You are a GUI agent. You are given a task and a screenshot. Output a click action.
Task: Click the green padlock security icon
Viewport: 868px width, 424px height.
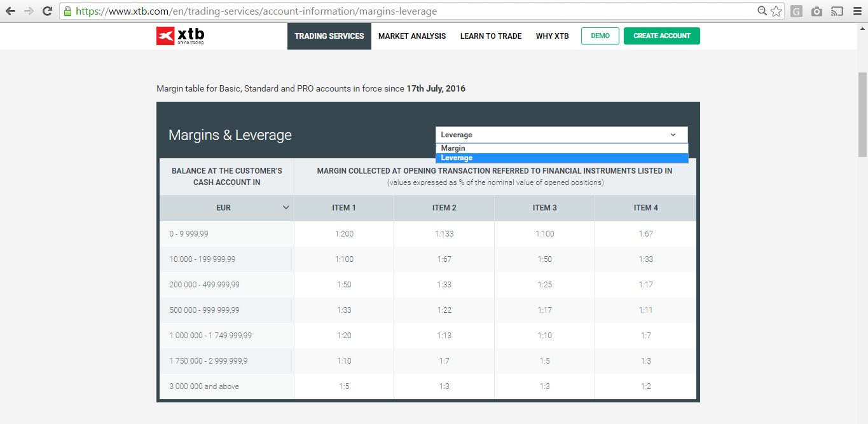pyautogui.click(x=67, y=11)
